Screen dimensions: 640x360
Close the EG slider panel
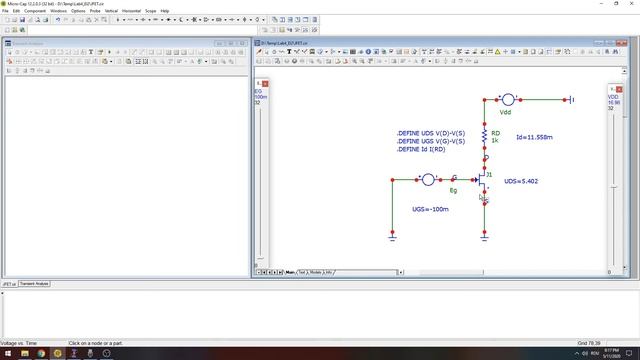[265, 84]
